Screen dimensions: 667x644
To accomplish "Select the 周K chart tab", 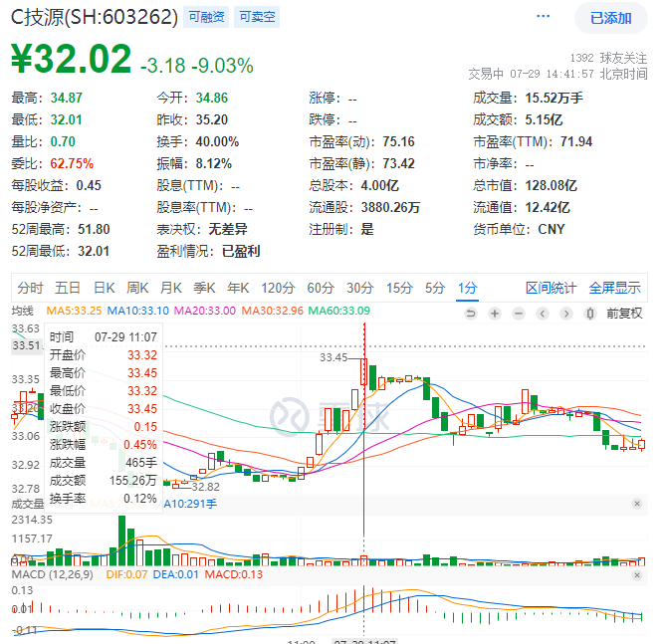I will click(137, 288).
